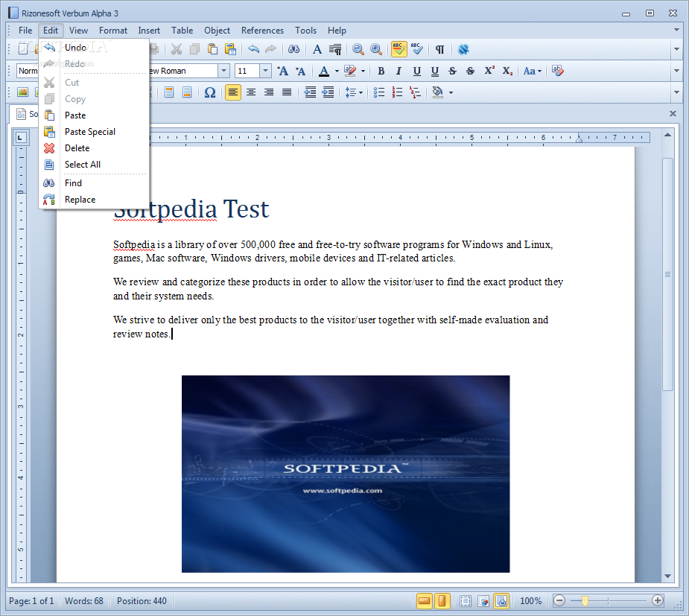Expand the formatting toolbar options arrow
This screenshot has width=689, height=616.
pos(676,71)
